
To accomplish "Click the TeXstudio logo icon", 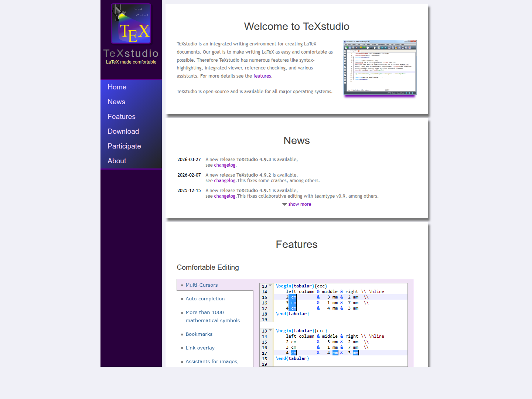I will point(131,24).
